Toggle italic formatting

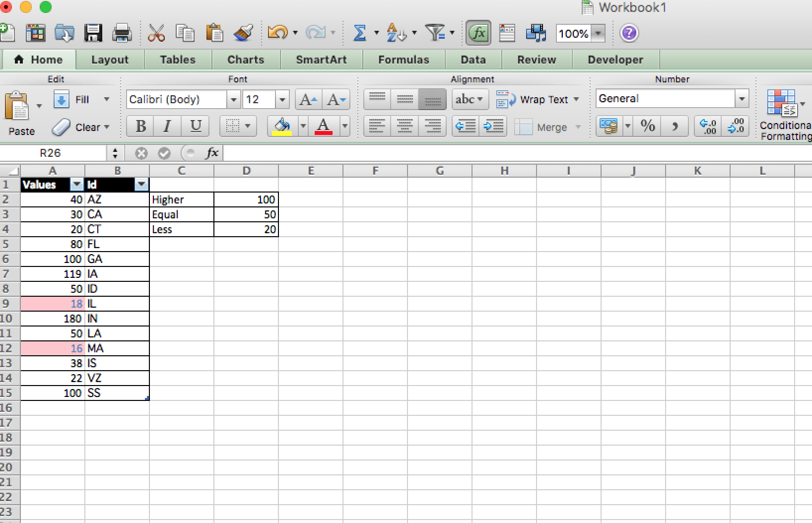click(167, 127)
